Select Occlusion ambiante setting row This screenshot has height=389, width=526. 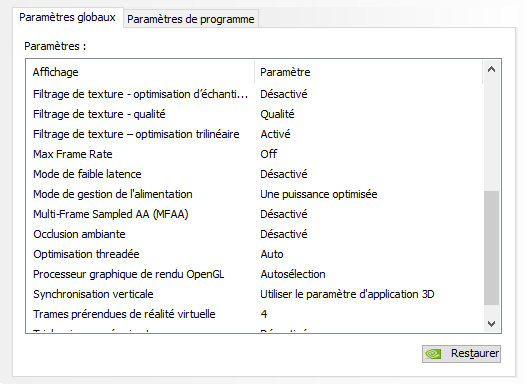[x=255, y=234]
